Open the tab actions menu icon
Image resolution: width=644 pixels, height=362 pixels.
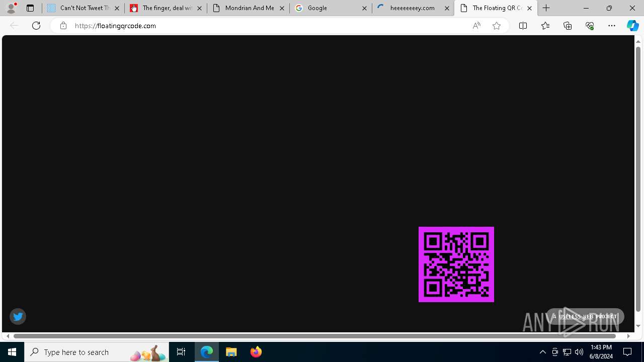point(30,8)
